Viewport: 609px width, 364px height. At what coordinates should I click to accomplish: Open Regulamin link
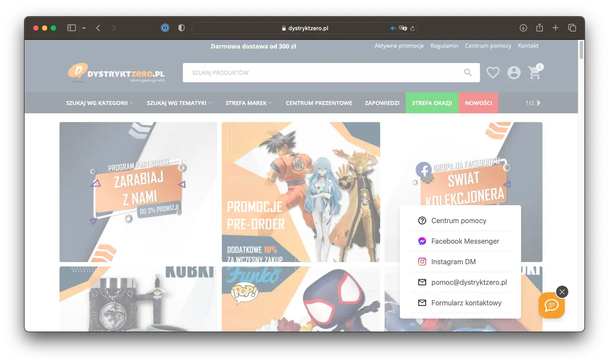444,45
